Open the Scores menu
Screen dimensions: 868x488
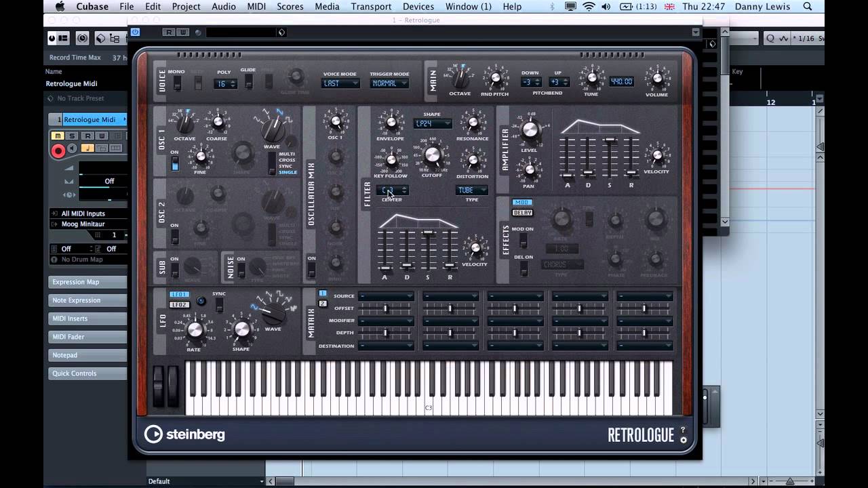click(290, 7)
